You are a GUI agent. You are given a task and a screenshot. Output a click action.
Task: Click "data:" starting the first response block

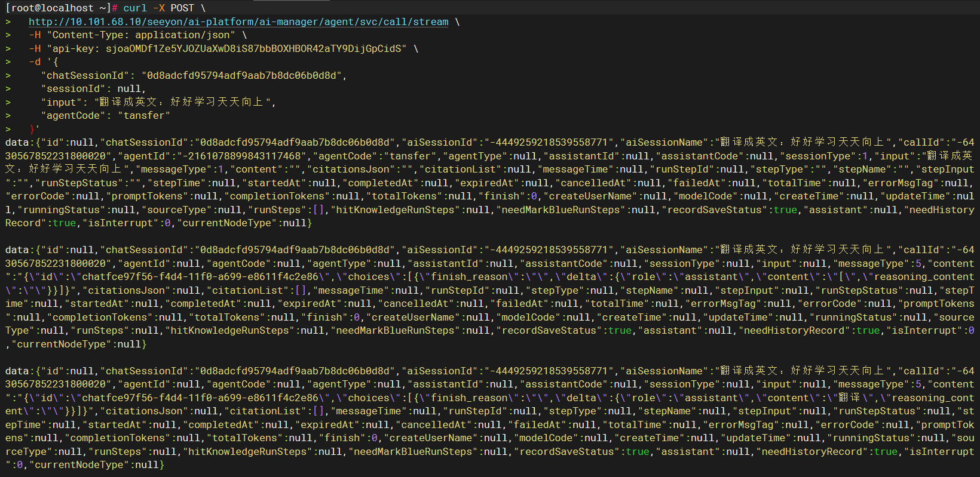tap(17, 143)
